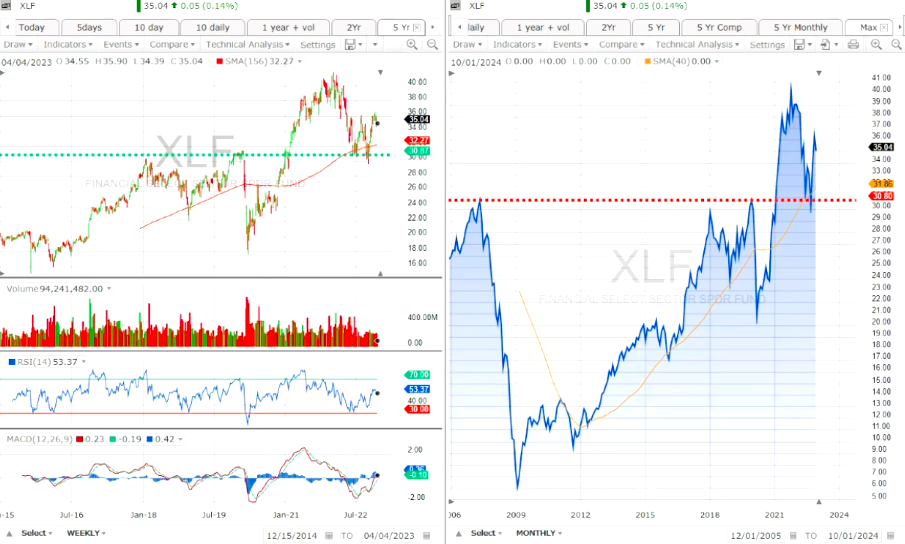Click the orange 31.86 SMA label on right chart
The height and width of the screenshot is (544, 905).
882,183
